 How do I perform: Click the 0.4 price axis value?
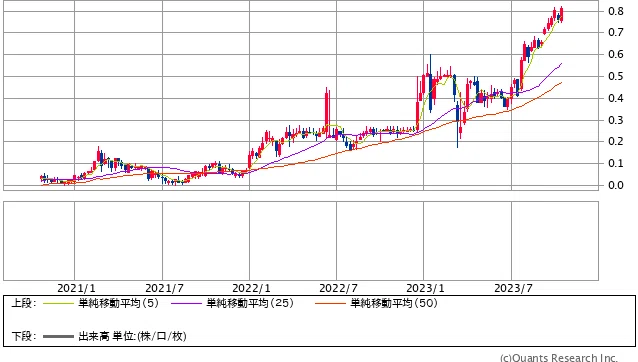[x=616, y=98]
